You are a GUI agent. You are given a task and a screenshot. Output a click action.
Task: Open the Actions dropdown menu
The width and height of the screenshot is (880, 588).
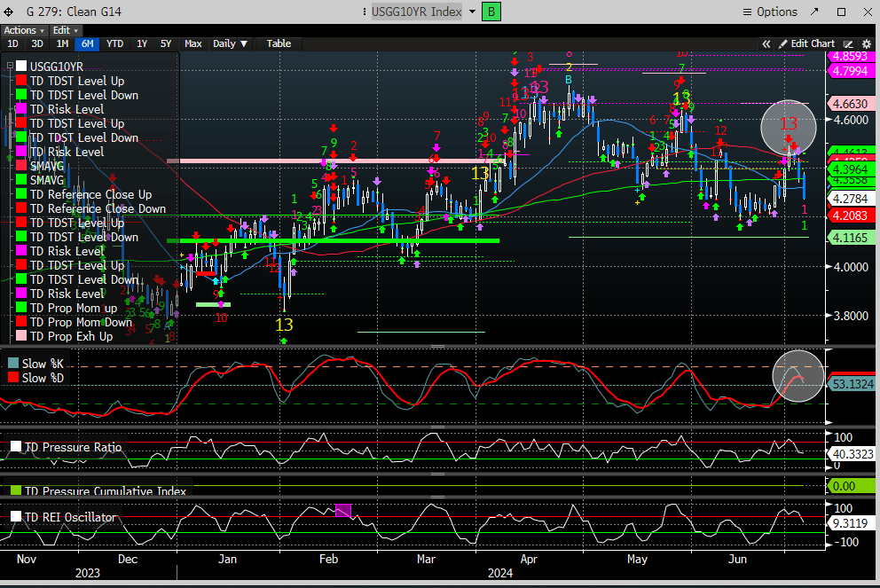pyautogui.click(x=22, y=30)
